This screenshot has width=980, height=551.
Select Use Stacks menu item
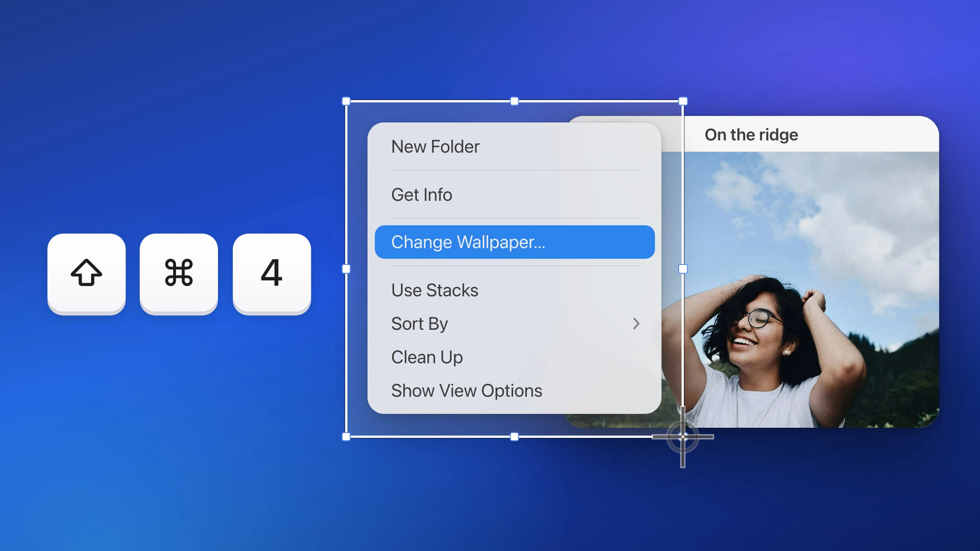tap(514, 290)
